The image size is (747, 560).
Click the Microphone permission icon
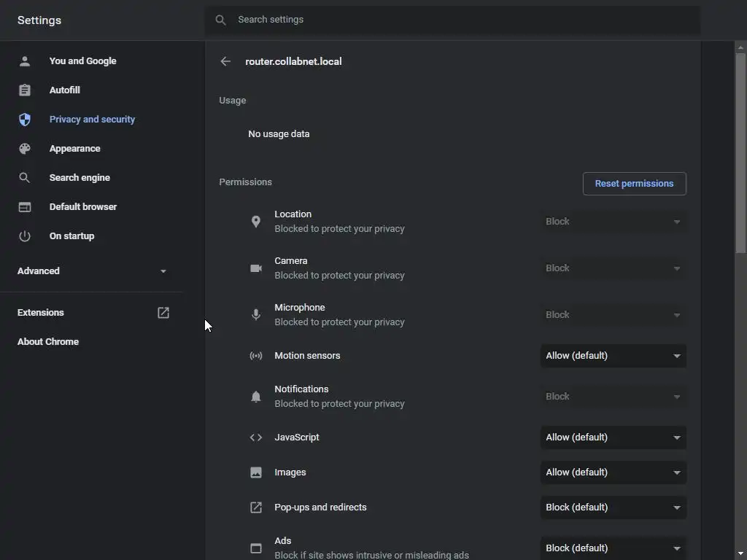[256, 315]
